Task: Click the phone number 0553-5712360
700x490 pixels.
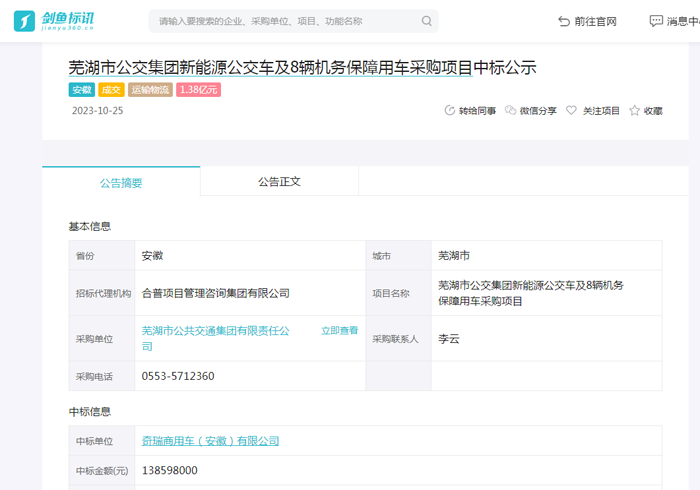Action: point(178,376)
